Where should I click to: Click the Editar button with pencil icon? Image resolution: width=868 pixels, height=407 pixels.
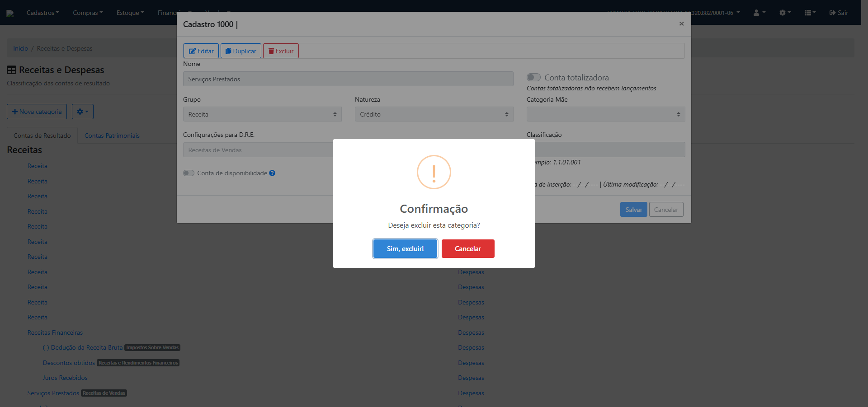(201, 51)
